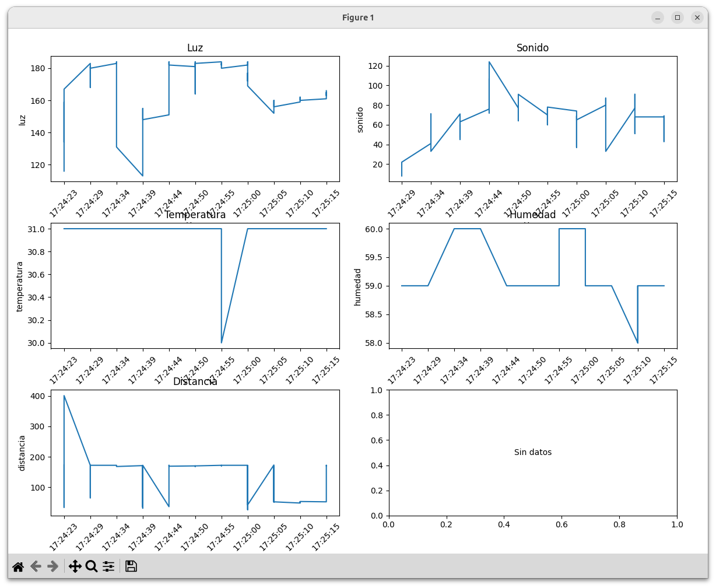Select the Zoom magnifier tool
Image resolution: width=716 pixels, height=588 pixels.
[x=92, y=566]
